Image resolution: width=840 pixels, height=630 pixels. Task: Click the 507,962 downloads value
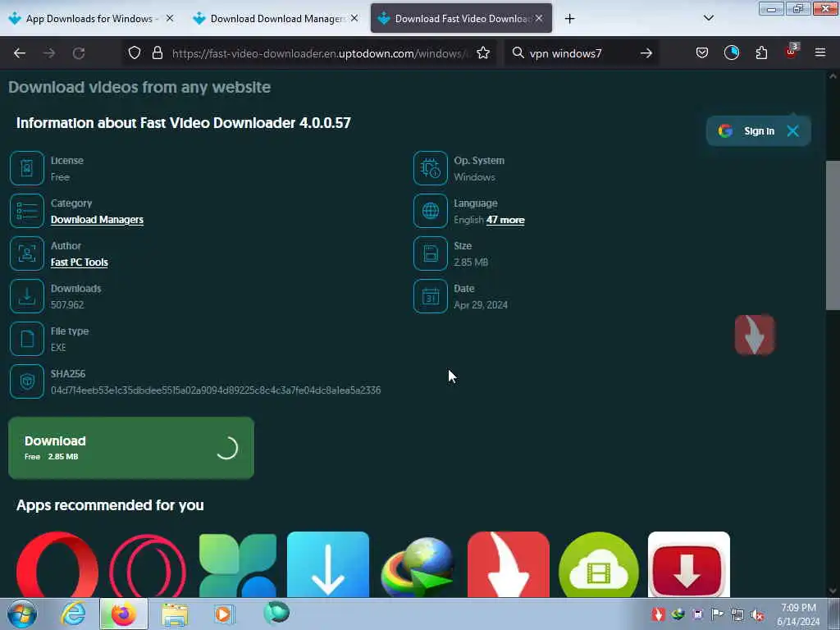pyautogui.click(x=67, y=305)
